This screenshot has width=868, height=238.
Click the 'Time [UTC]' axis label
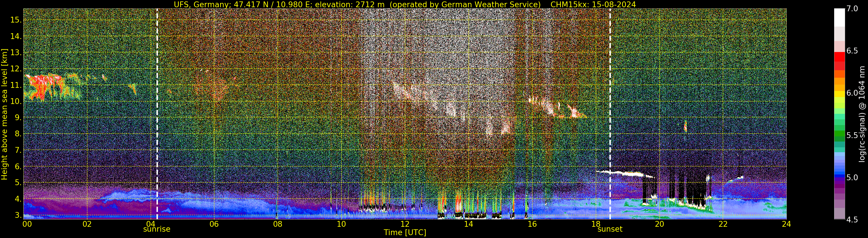(405, 233)
